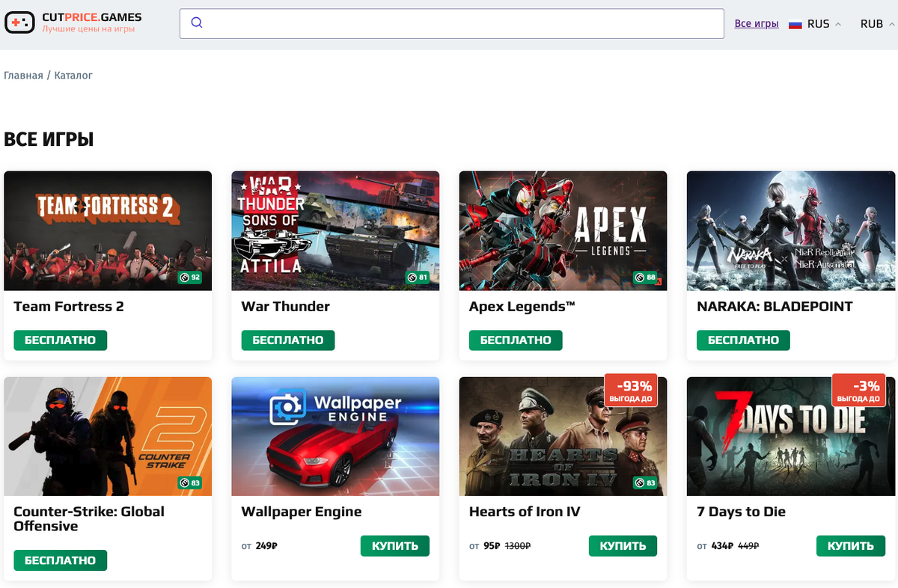The height and width of the screenshot is (588, 898).
Task: Click the crossed-out '1300₽' old price
Action: click(518, 546)
